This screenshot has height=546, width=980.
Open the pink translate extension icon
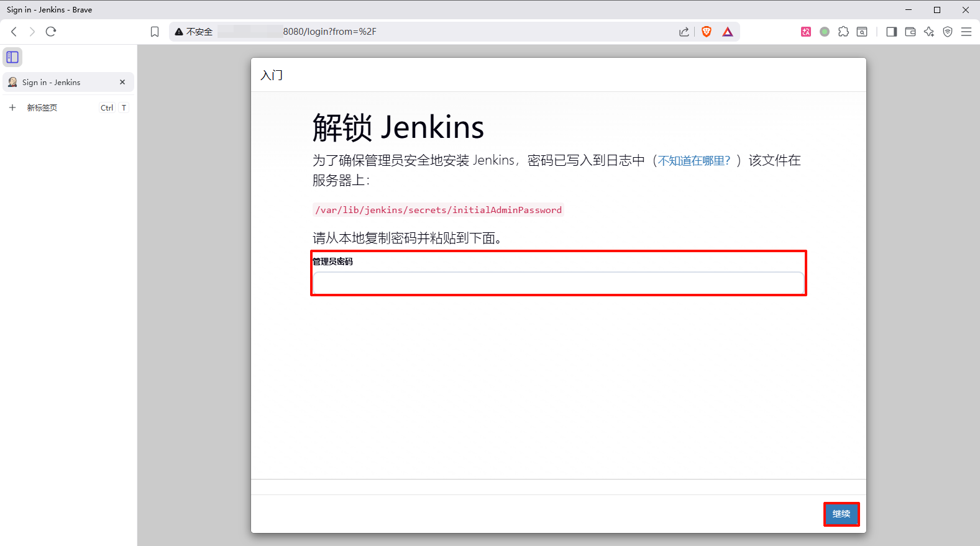coord(806,32)
